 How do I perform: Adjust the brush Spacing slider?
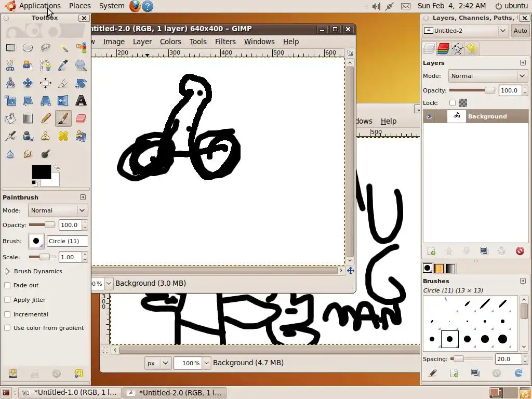[x=471, y=359]
